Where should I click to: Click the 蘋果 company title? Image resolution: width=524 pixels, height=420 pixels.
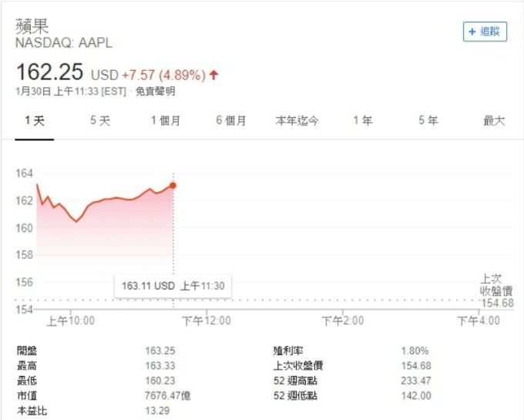click(x=32, y=26)
